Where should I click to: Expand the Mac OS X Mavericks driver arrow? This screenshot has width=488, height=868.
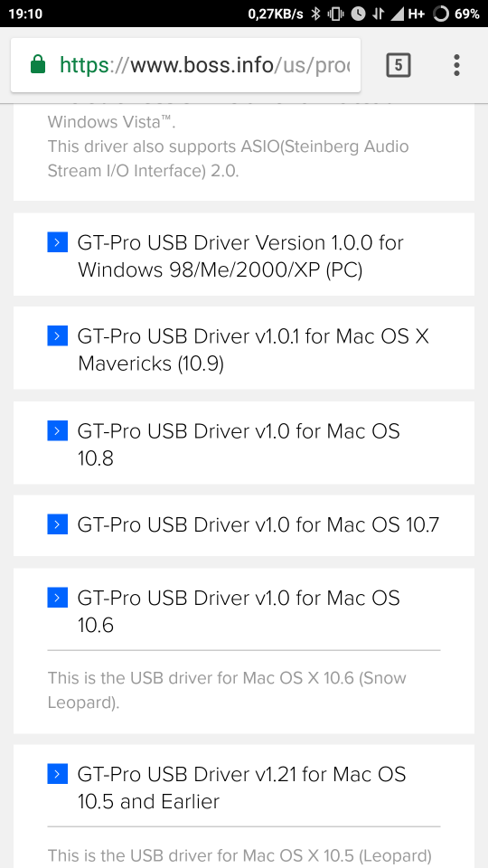click(x=58, y=336)
